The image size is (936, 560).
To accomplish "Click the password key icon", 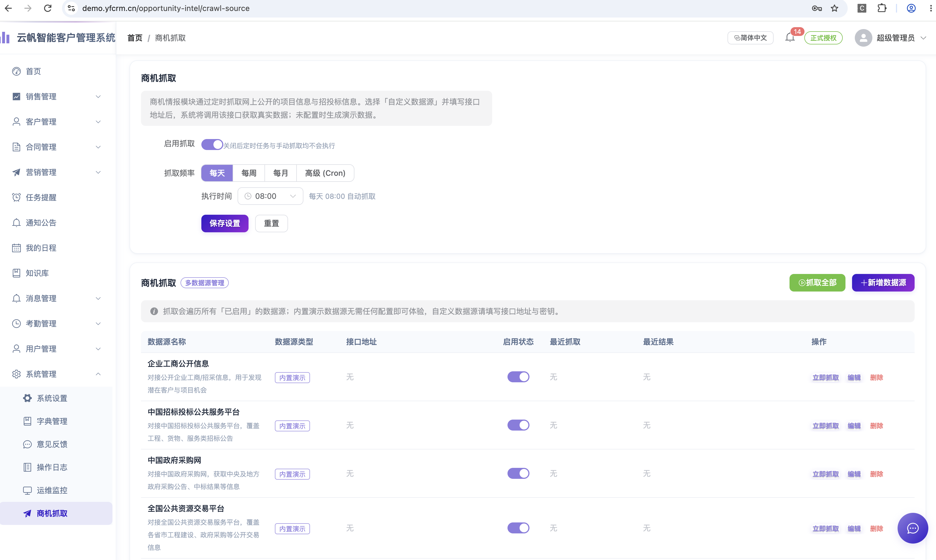I will (x=817, y=8).
